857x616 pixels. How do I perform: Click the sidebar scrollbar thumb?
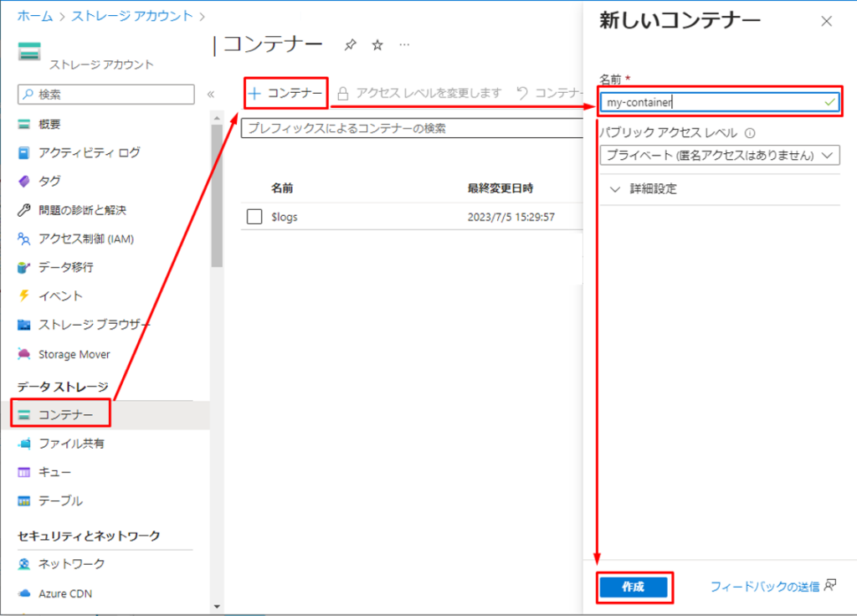[217, 195]
